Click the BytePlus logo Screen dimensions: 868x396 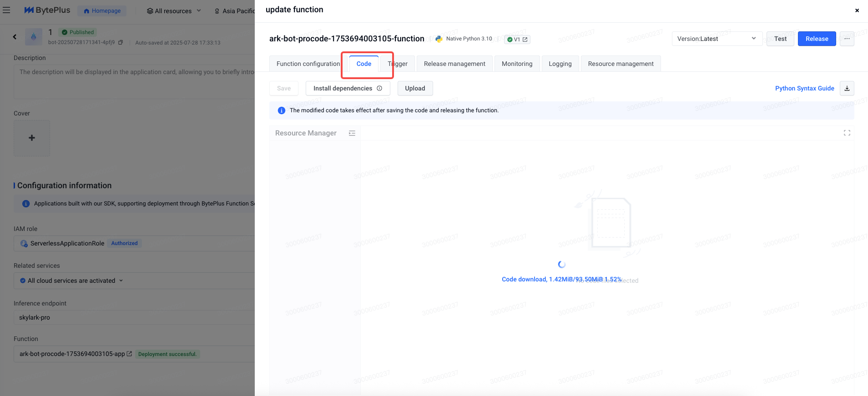pyautogui.click(x=47, y=10)
